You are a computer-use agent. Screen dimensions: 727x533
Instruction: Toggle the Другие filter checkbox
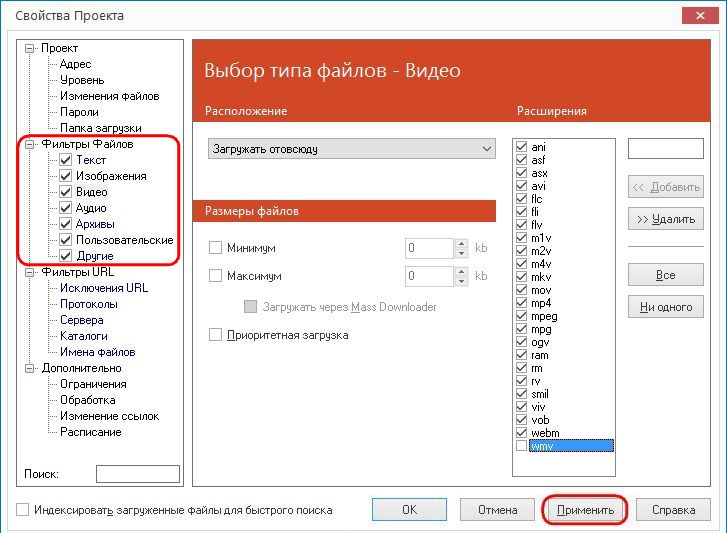click(x=65, y=256)
